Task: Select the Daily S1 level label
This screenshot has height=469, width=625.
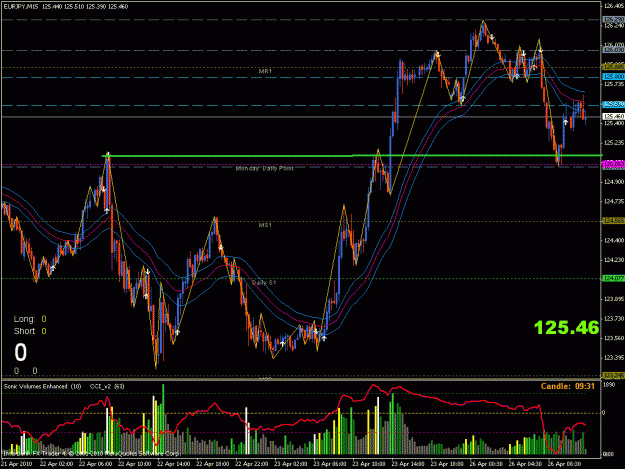Action: click(x=264, y=283)
